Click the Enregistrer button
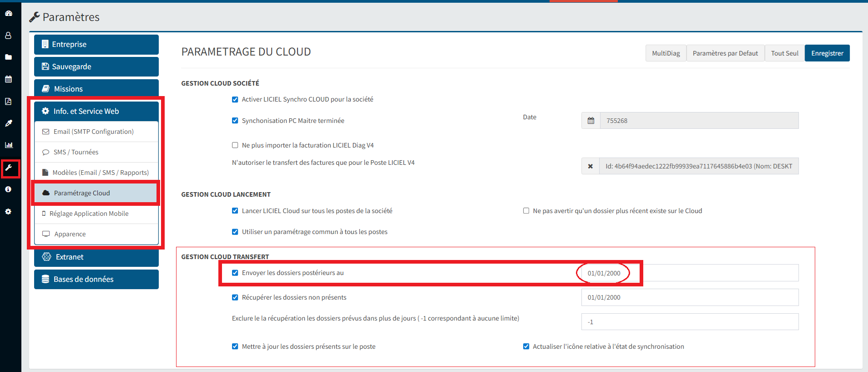This screenshot has width=868, height=372. pos(827,53)
